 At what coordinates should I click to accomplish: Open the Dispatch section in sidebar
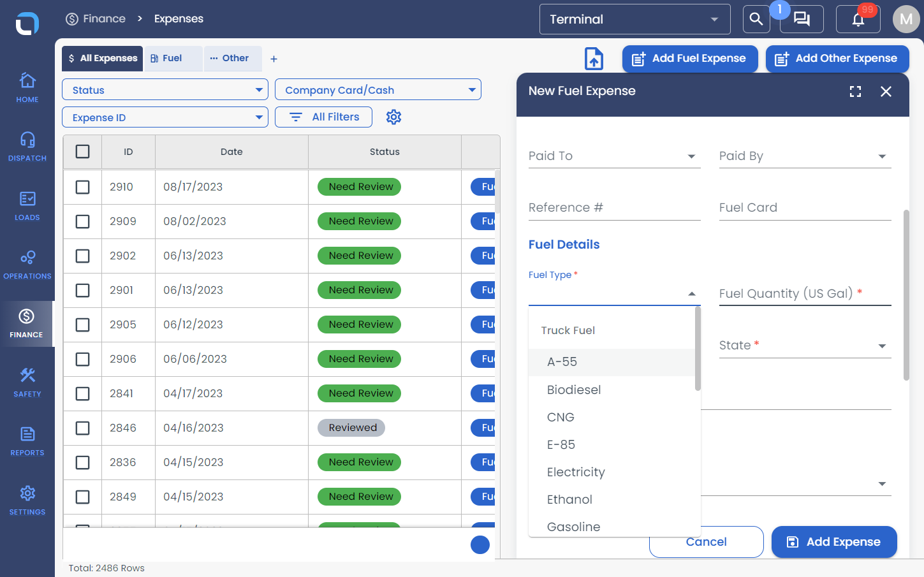[27, 147]
